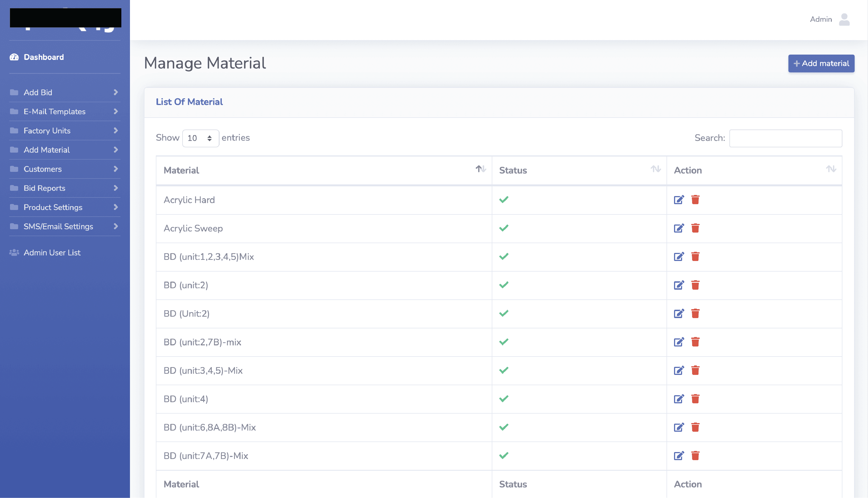Click status checkmark for Acrylic Hard
868x498 pixels.
tap(504, 200)
